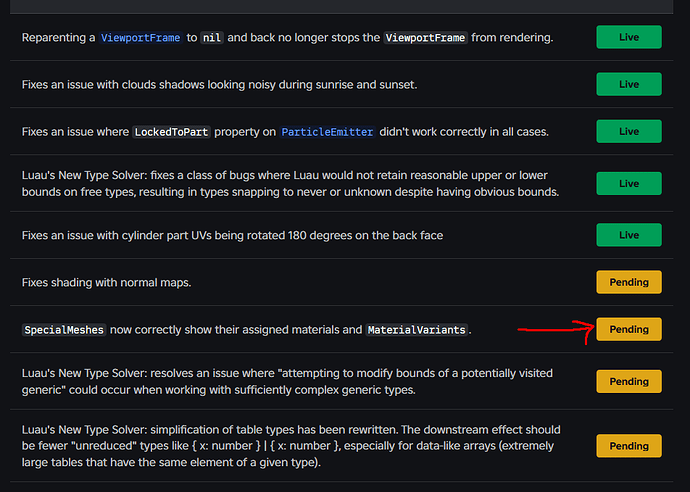690x492 pixels.
Task: Click the cloud shadows sunrise and sunset note text
Action: [219, 84]
